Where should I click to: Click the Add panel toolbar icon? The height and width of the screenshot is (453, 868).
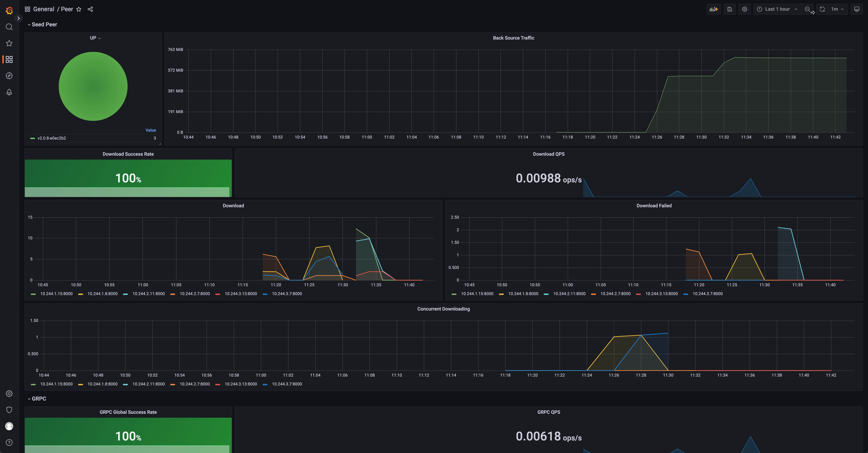click(713, 9)
